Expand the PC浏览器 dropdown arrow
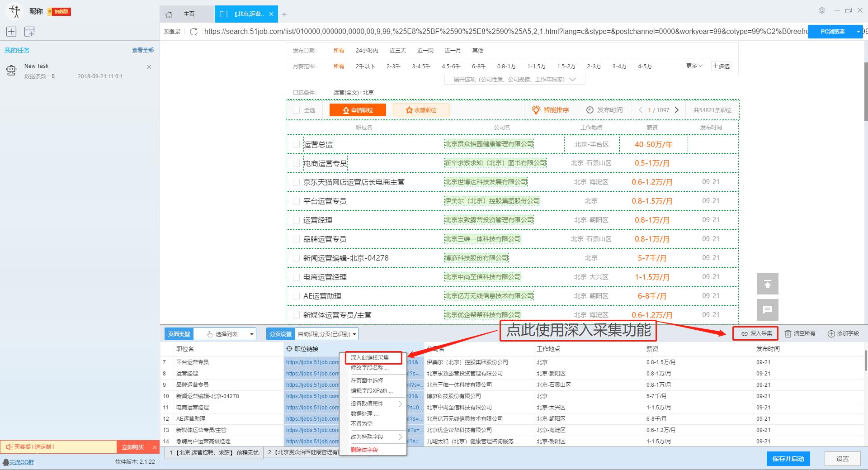 (x=858, y=32)
